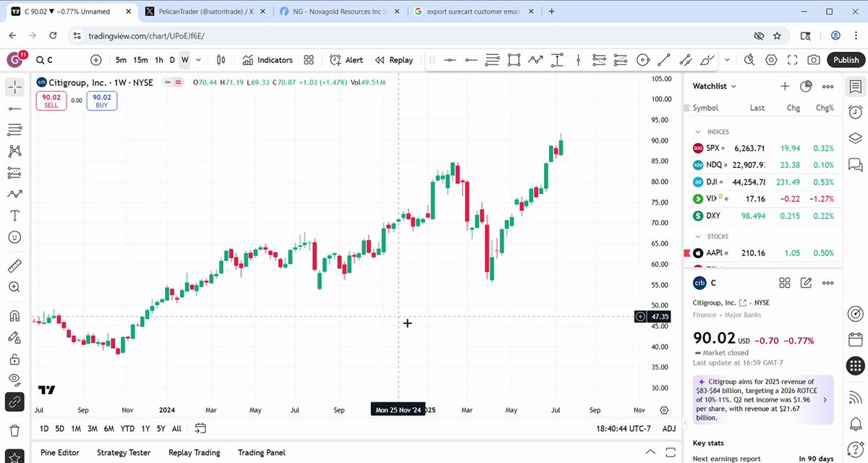868x463 pixels.
Task: Select the 1h timeframe
Action: pos(159,60)
